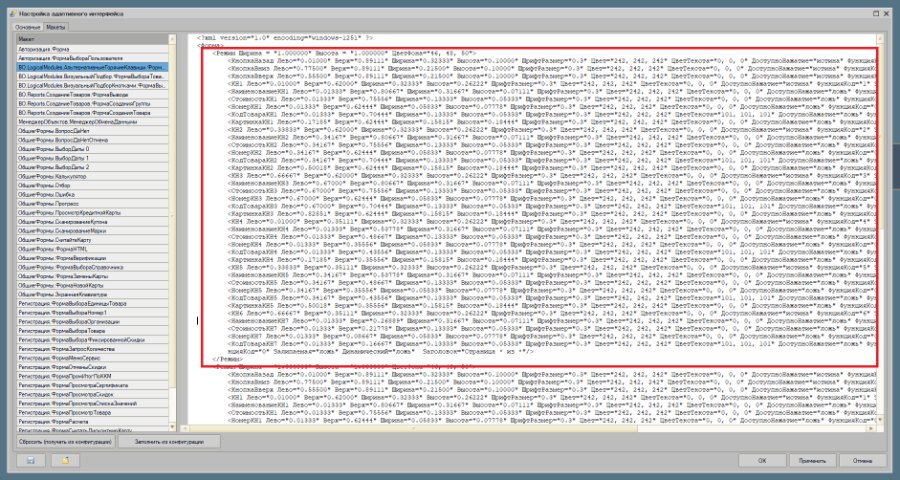The image size is (900, 480).
Task: Select ОбщиеФормы.Ошибка row
Action: [x=92, y=195]
